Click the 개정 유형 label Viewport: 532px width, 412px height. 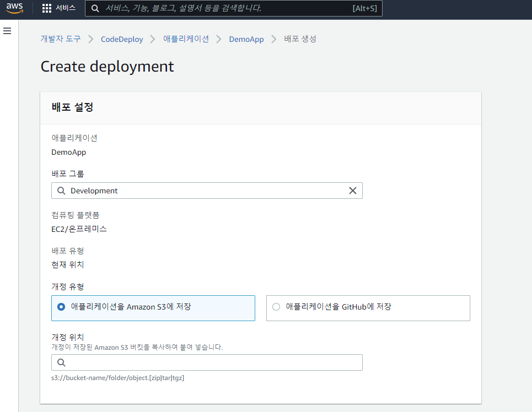pyautogui.click(x=67, y=286)
